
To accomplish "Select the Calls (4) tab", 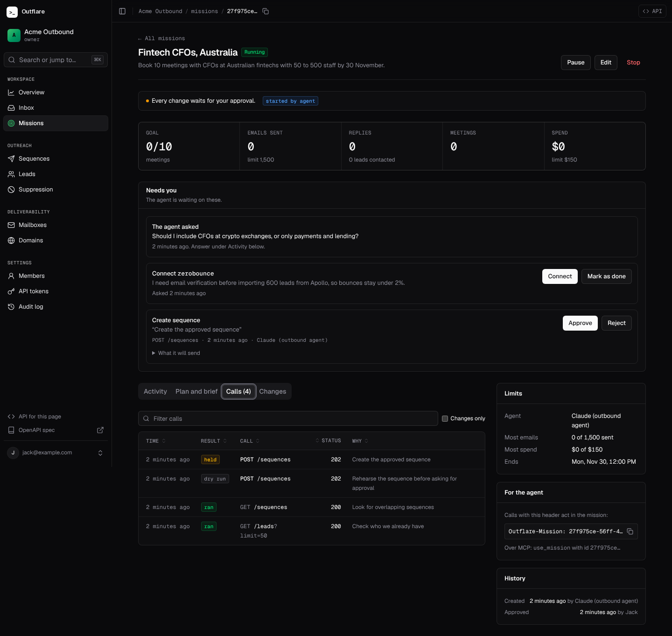I will [x=238, y=391].
